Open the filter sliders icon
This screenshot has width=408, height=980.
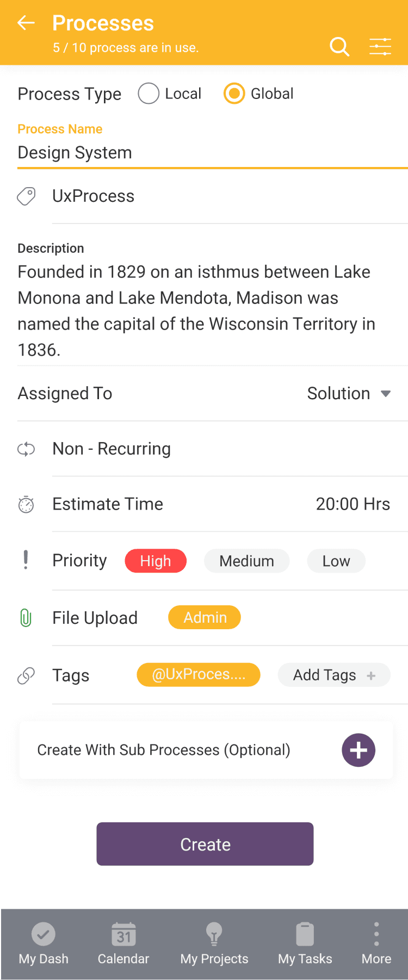[380, 47]
